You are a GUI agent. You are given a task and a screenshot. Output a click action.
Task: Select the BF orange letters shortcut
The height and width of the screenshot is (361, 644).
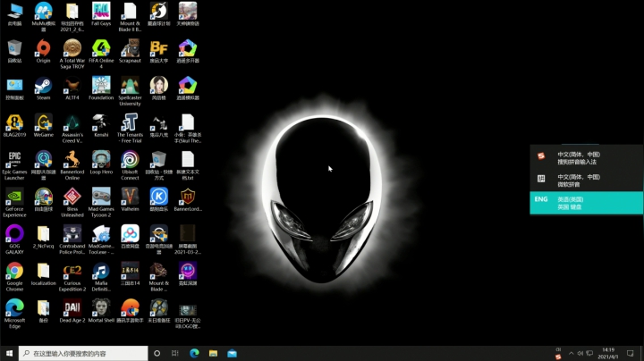click(x=159, y=51)
